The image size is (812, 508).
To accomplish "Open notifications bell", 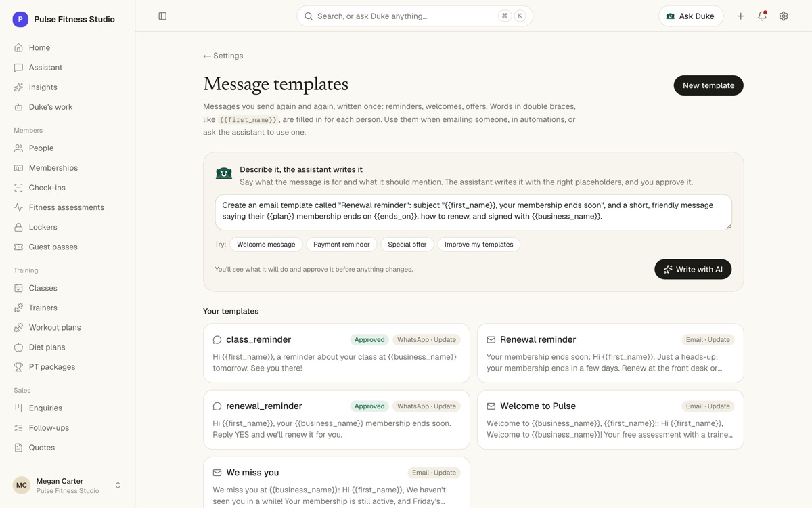I will tap(762, 16).
